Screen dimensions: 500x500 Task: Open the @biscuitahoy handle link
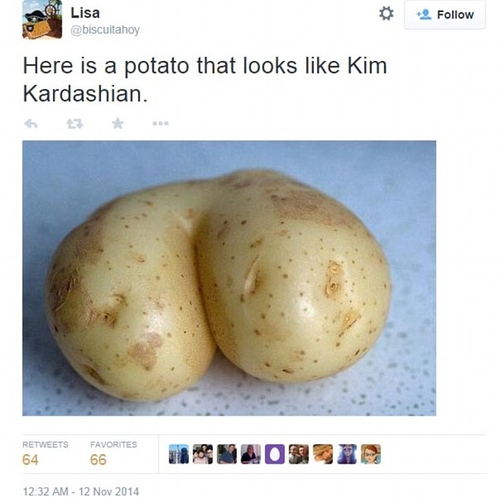105,30
